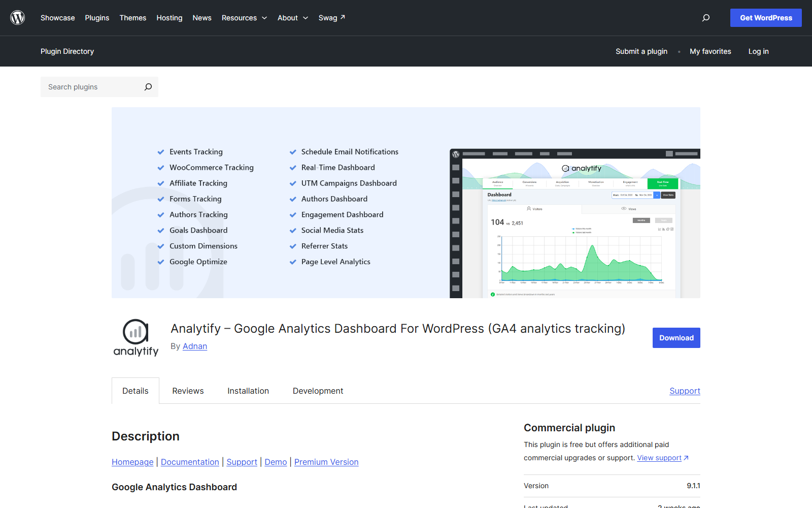Open the Premium Version link
Viewport: 812px width, 508px height.
pyautogui.click(x=326, y=462)
